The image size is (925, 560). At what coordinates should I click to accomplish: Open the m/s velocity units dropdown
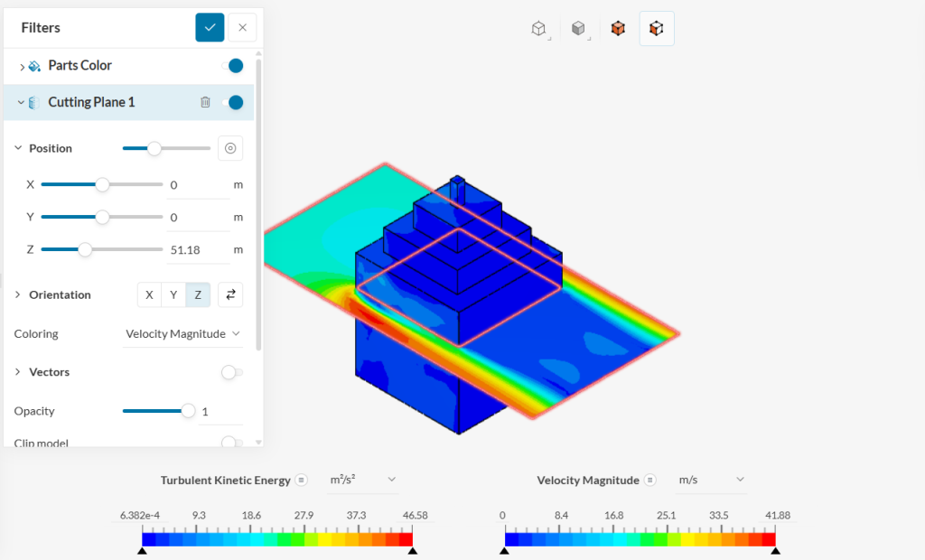coord(712,480)
